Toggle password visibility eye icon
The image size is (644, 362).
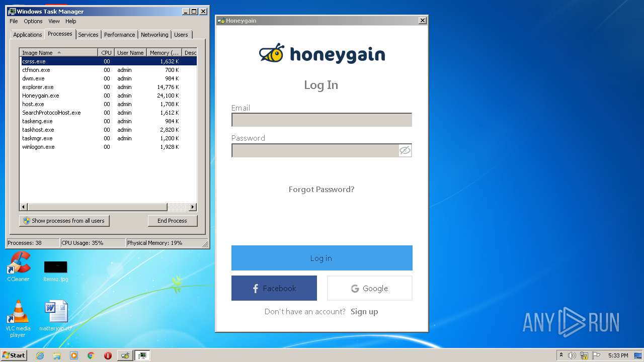tap(405, 150)
